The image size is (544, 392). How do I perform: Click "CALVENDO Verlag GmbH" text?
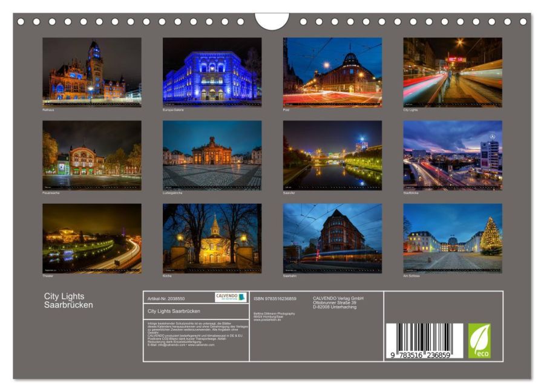(338, 298)
